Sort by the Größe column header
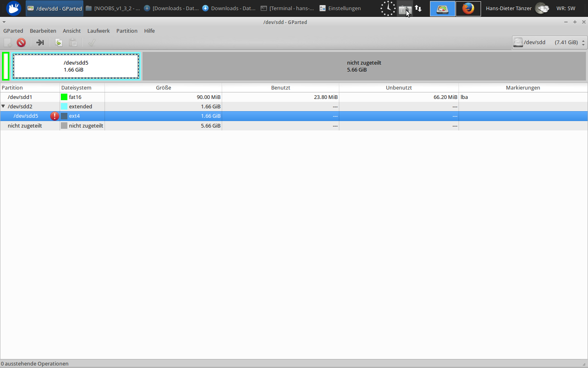The image size is (588, 368). (163, 88)
